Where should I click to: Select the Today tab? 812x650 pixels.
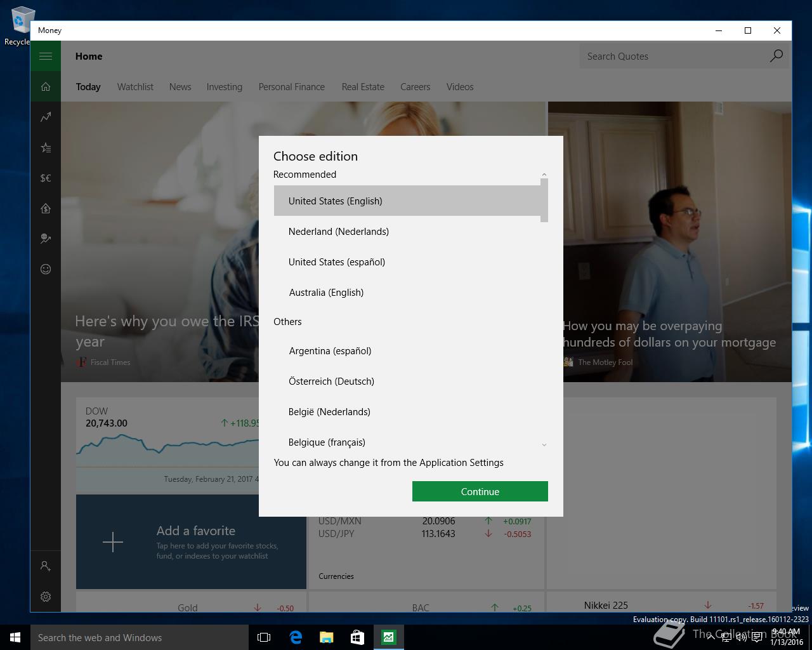click(x=88, y=87)
